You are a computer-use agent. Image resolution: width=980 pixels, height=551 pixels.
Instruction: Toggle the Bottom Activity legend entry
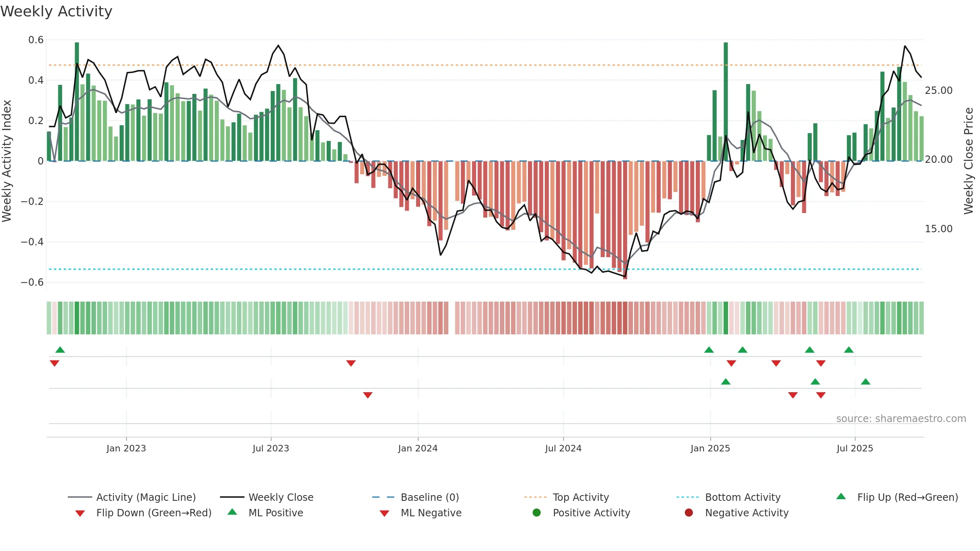tap(728, 497)
